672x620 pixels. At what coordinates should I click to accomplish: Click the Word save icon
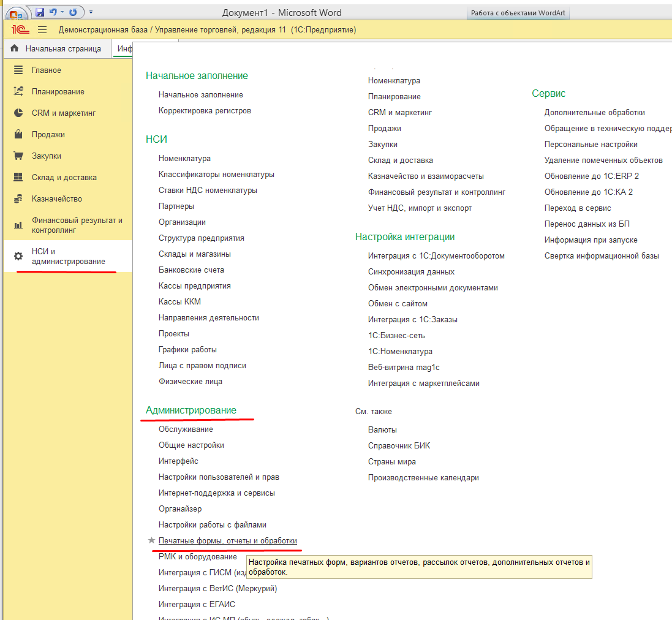[40, 12]
